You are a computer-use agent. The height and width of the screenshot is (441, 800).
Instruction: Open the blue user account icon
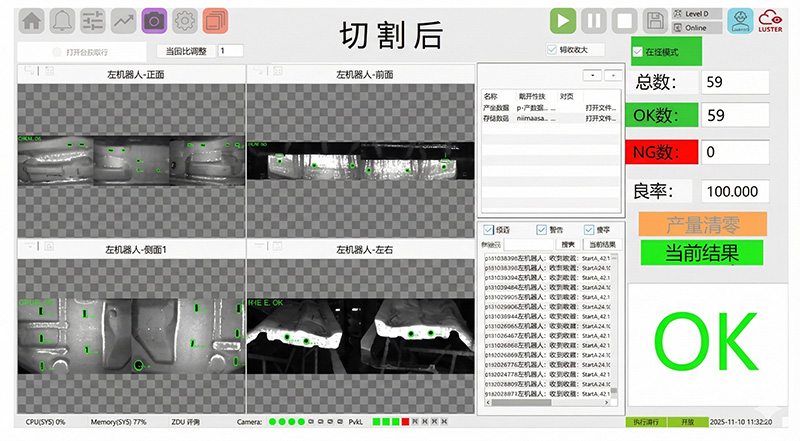click(739, 20)
